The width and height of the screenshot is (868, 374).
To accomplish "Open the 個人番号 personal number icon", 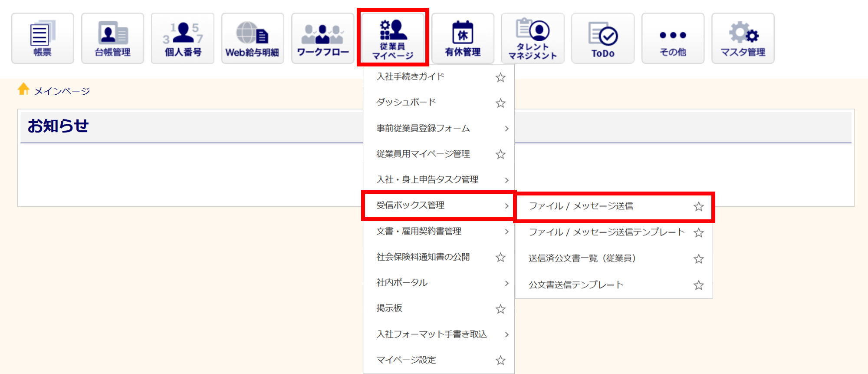I will pyautogui.click(x=182, y=38).
